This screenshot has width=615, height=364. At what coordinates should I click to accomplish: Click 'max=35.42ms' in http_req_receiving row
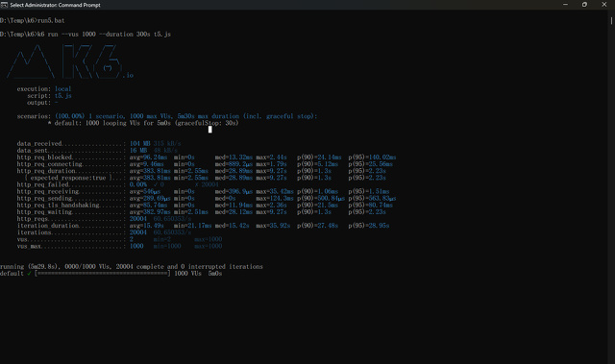point(275,191)
